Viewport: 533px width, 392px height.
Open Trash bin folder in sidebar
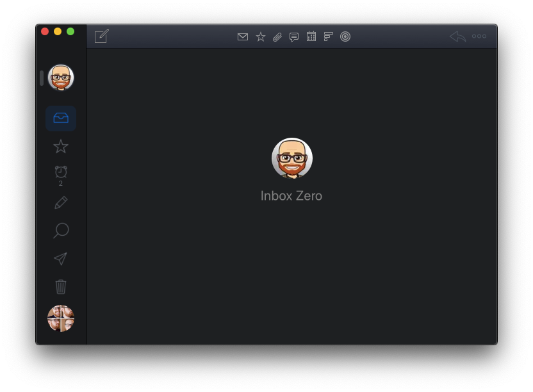(x=61, y=286)
